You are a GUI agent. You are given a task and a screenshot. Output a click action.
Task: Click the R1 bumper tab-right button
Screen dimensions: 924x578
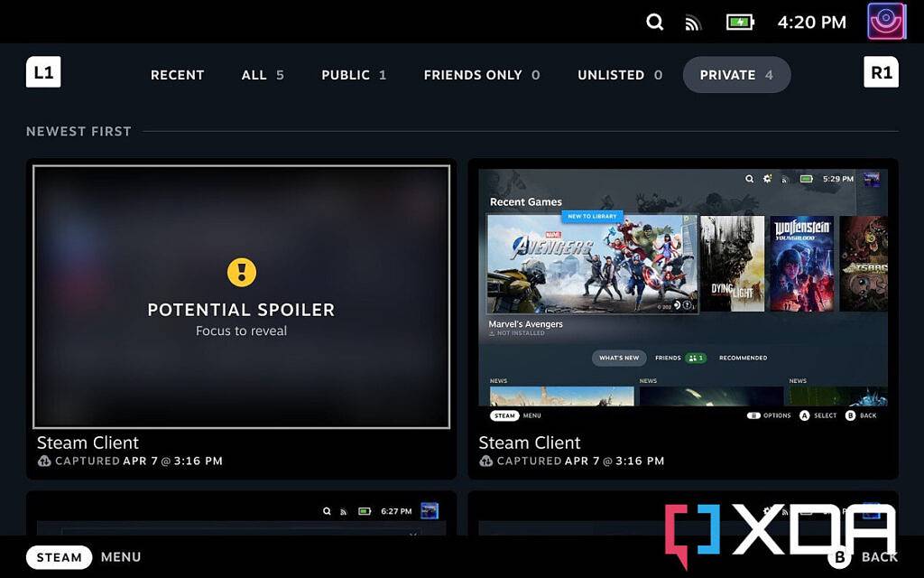click(x=881, y=72)
